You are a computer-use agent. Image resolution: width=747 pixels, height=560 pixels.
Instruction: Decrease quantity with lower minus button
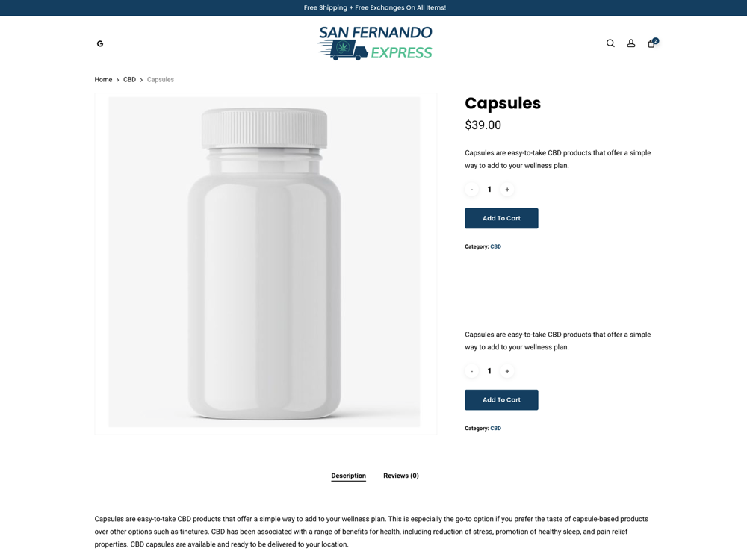pyautogui.click(x=471, y=371)
